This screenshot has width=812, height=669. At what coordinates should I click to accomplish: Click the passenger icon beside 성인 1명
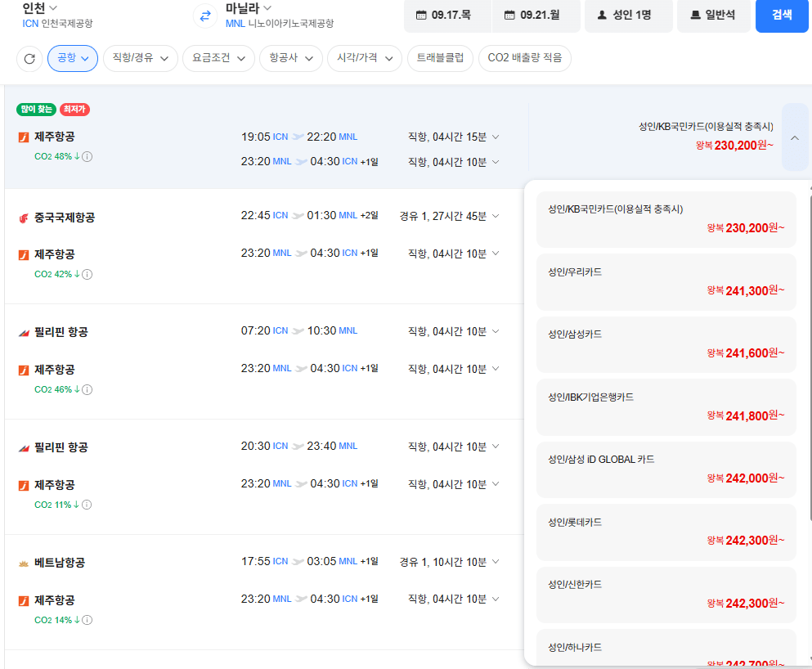pyautogui.click(x=602, y=15)
